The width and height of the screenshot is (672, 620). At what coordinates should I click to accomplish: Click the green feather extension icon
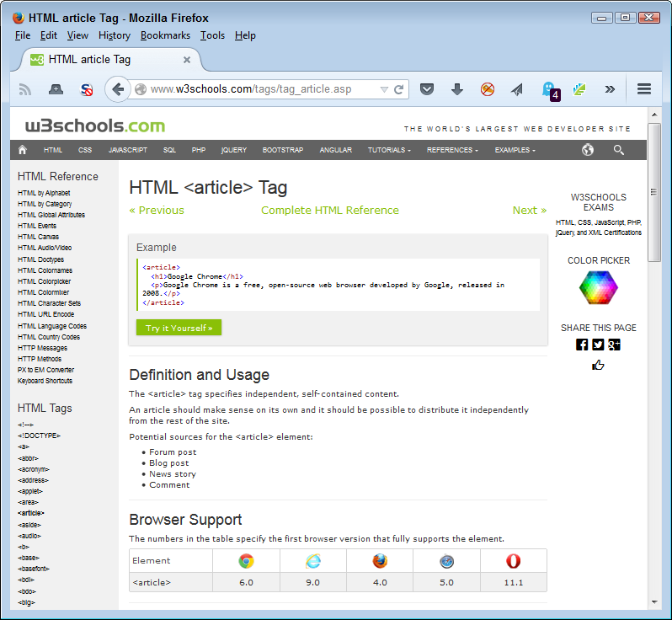[579, 89]
